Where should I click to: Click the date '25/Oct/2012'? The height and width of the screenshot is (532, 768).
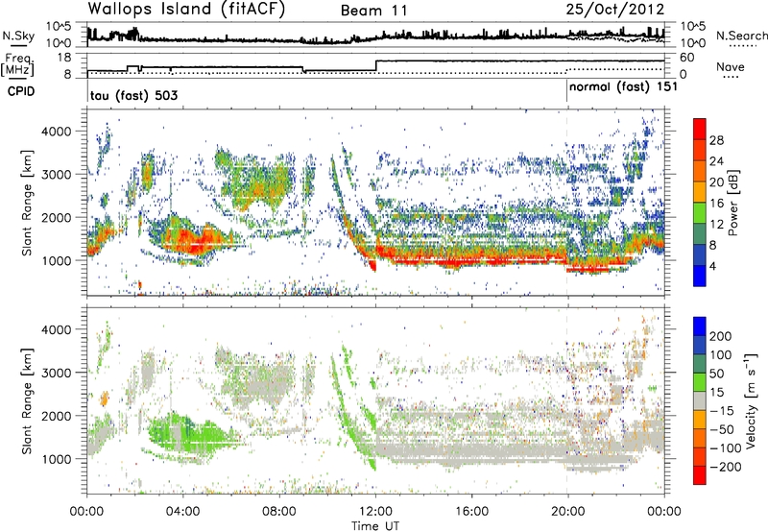point(614,10)
